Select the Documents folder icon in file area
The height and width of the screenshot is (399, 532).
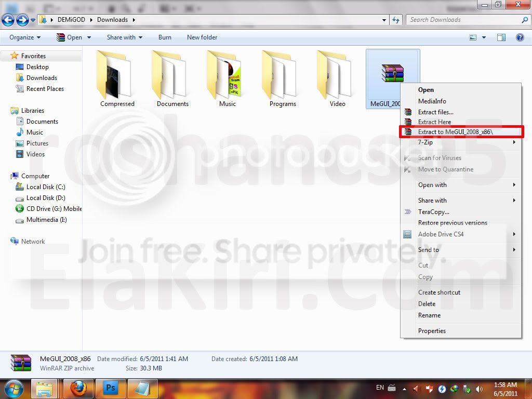[x=172, y=79]
